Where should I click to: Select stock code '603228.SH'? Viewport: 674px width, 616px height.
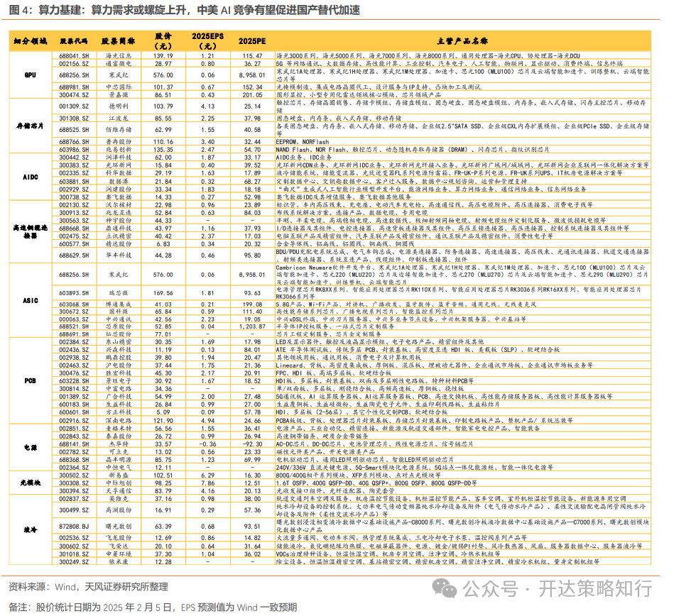74,381
